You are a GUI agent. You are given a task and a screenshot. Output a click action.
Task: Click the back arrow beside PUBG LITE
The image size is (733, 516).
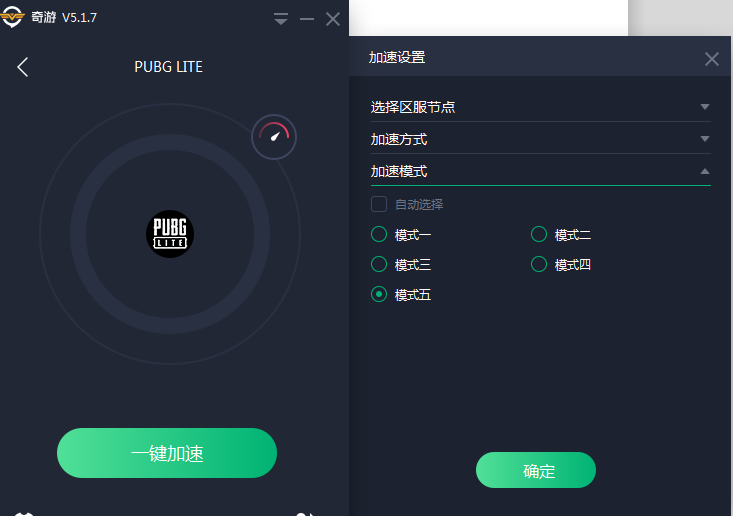click(22, 67)
